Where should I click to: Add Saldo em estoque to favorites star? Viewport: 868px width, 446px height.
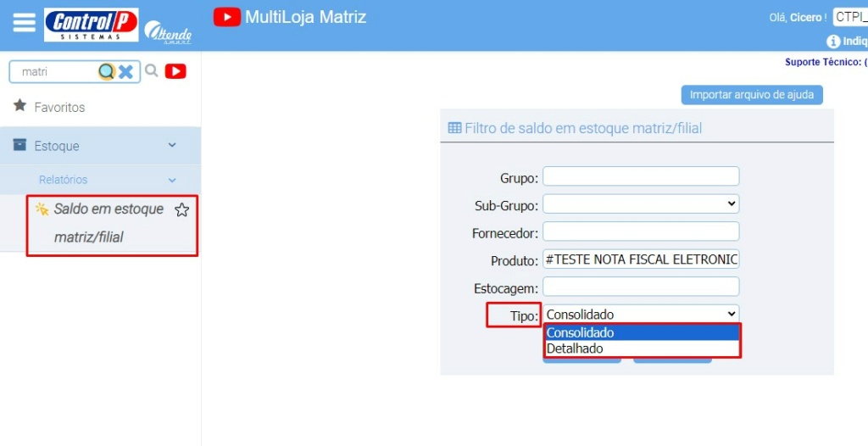181,210
